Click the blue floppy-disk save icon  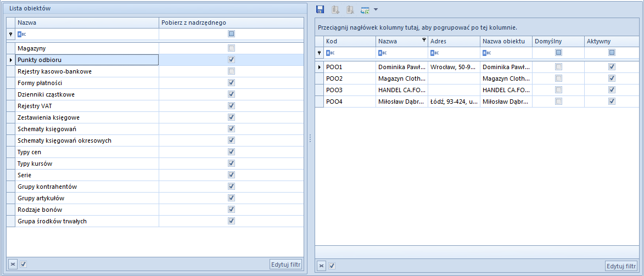click(321, 9)
